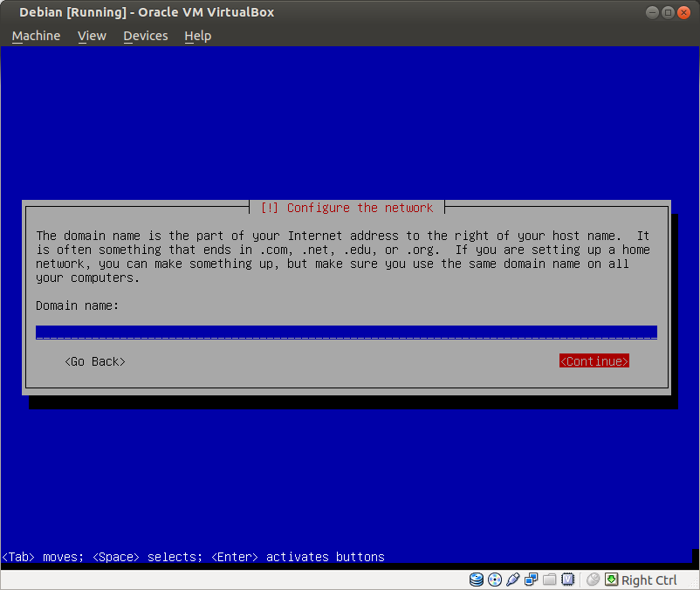Close the Debian VirtualBox window
This screenshot has width=700, height=590.
click(683, 12)
